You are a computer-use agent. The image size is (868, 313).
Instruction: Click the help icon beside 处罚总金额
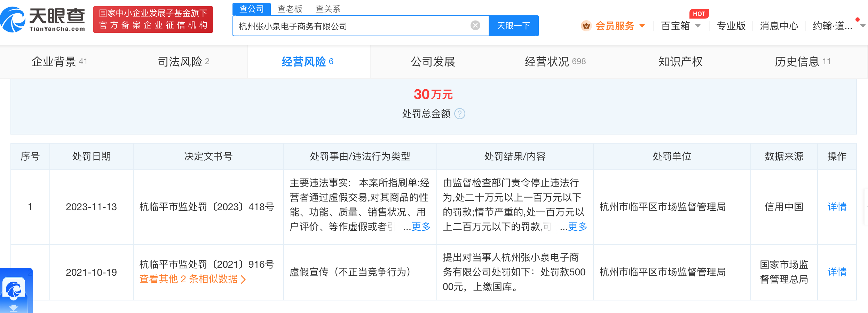[460, 114]
